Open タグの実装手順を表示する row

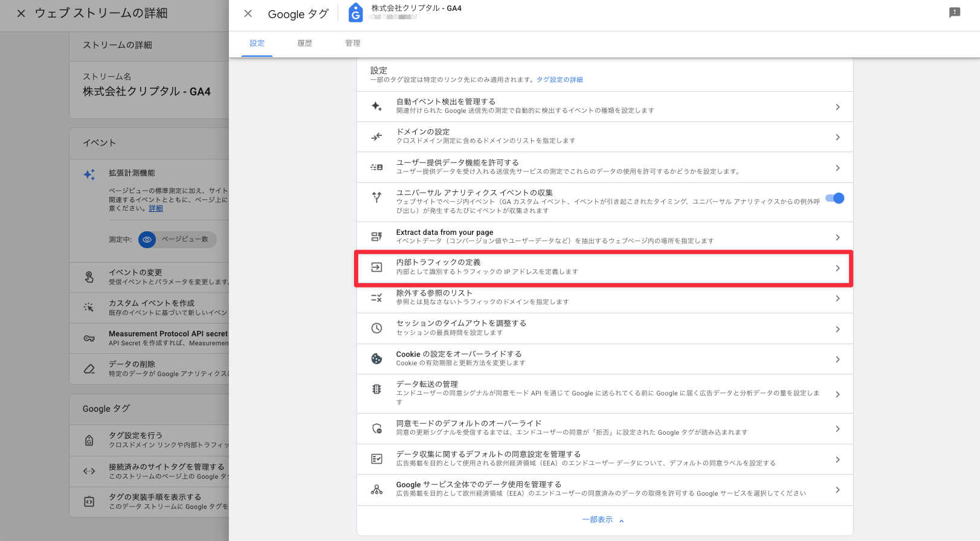(149, 501)
